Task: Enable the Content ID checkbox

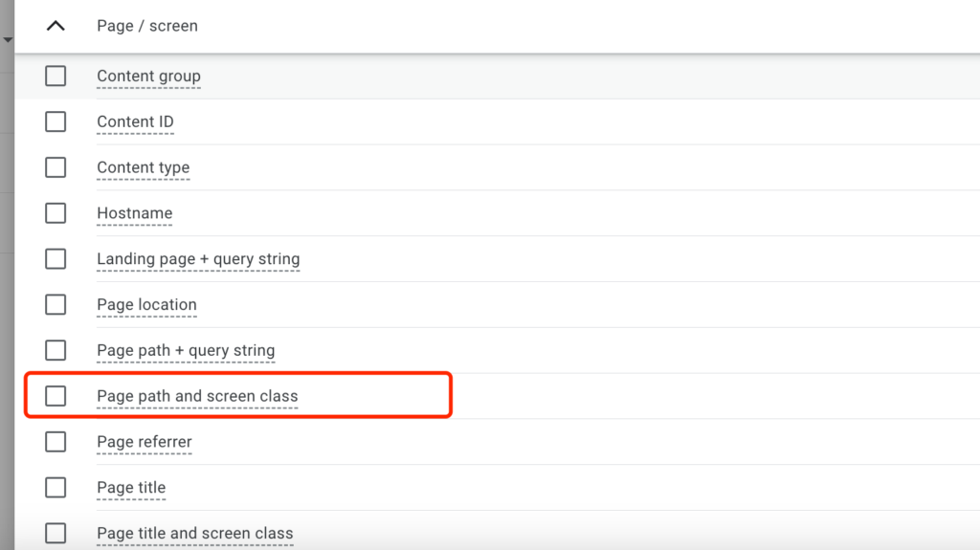Action: [56, 121]
